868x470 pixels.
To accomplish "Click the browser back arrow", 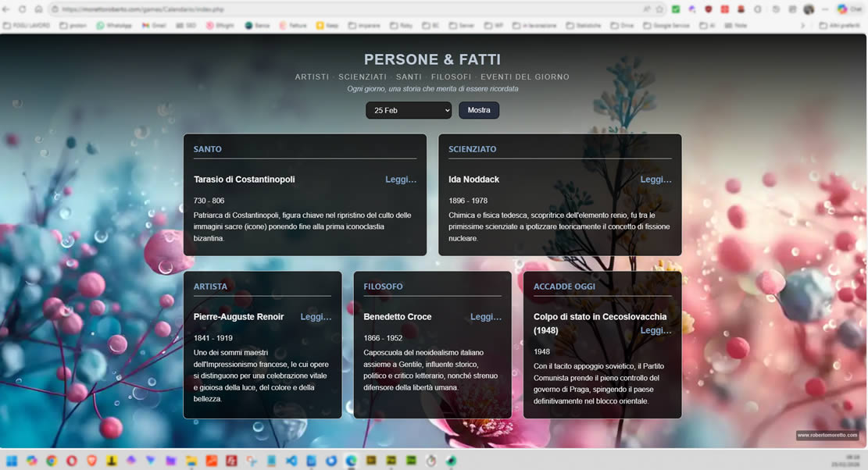I will (x=7, y=9).
